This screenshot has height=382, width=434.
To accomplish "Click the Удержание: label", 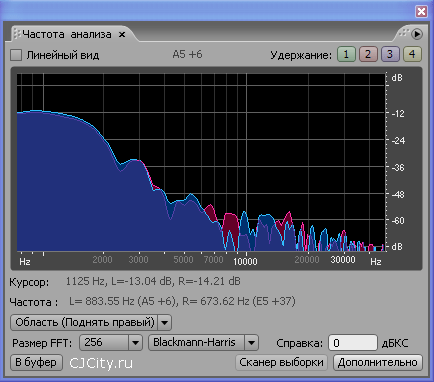I will click(x=301, y=55).
